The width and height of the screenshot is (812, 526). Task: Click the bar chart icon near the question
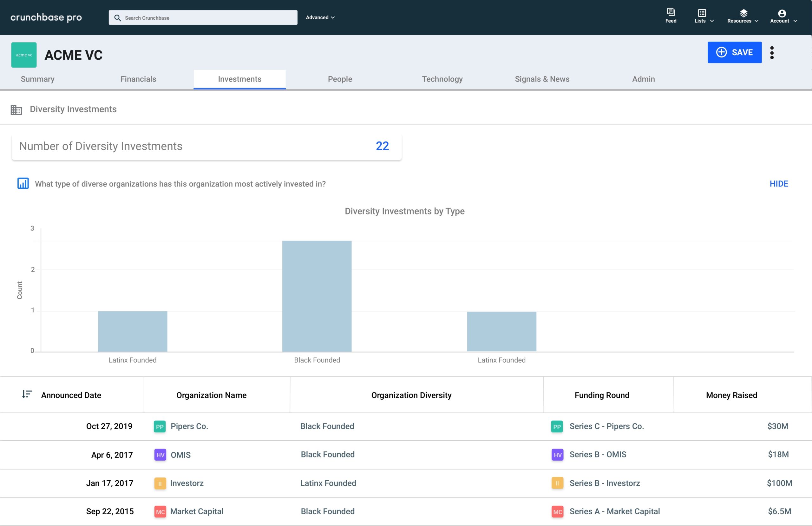click(23, 183)
